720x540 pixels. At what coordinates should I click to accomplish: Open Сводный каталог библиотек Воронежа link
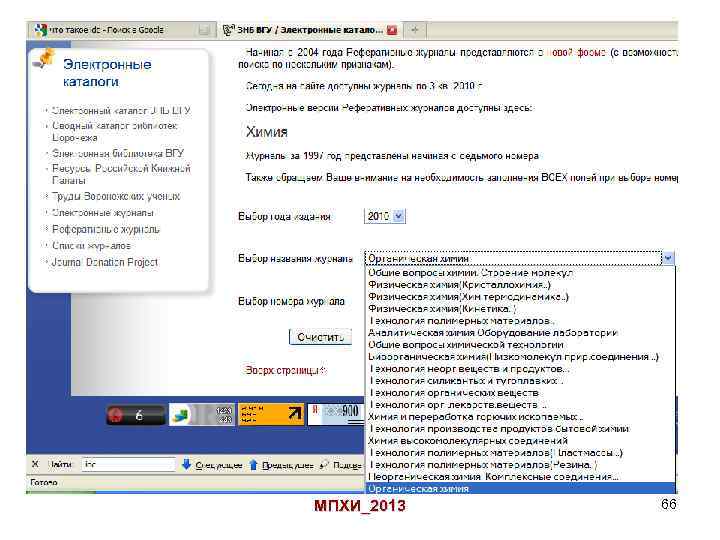coord(114,131)
